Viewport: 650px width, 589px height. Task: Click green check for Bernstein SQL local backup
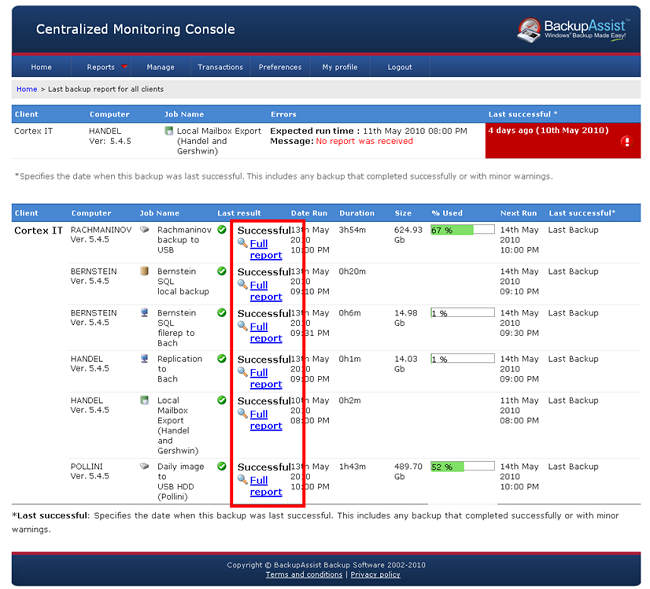click(x=222, y=271)
